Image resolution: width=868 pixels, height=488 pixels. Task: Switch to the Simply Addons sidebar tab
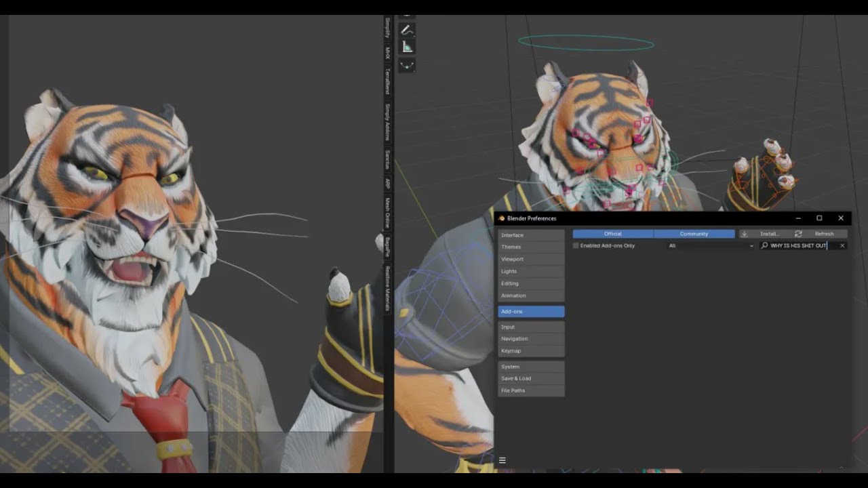click(x=388, y=122)
